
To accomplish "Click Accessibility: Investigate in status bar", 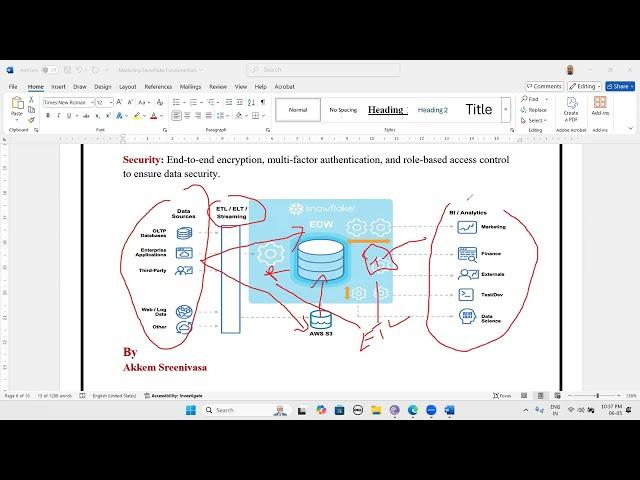I will [173, 396].
